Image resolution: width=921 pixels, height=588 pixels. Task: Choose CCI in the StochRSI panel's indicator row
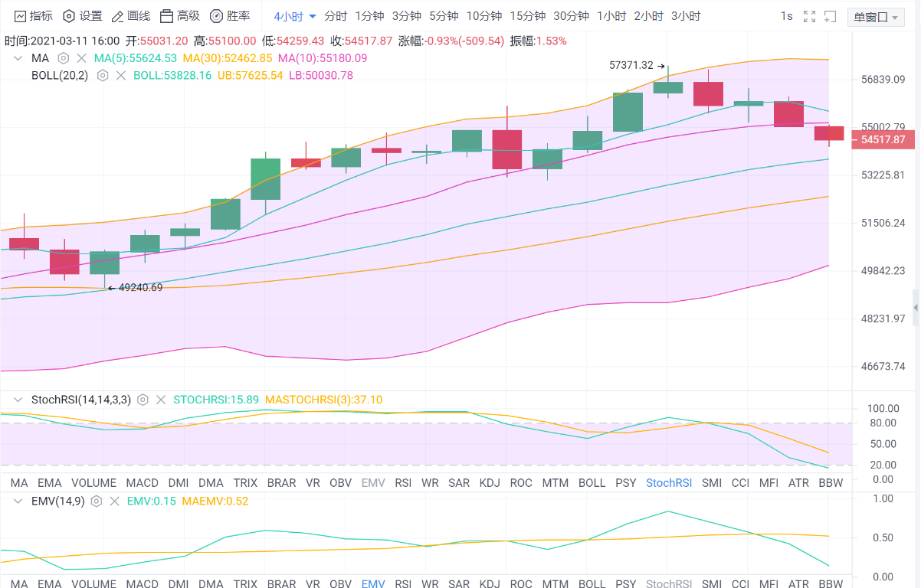[740, 483]
